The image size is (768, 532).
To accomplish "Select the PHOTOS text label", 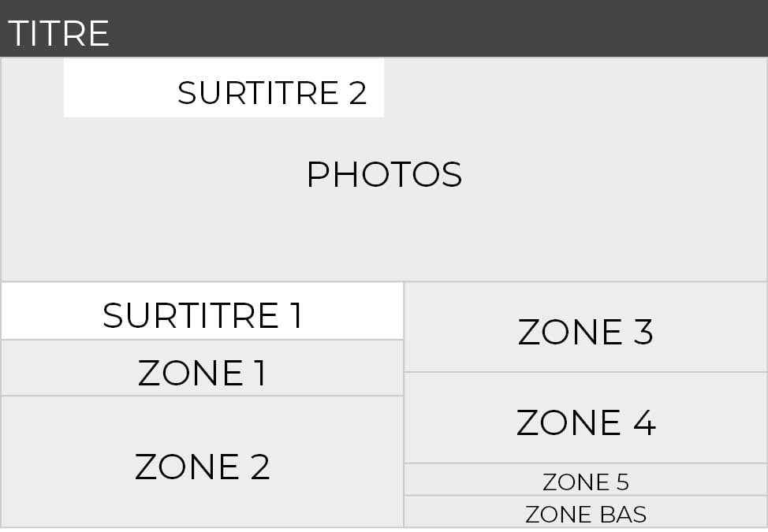I will coord(384,175).
